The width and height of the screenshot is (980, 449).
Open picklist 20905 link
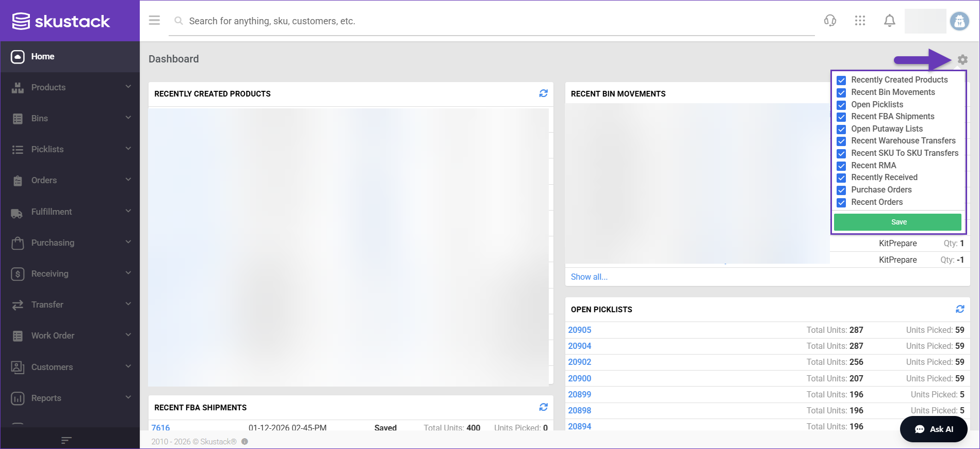coord(580,330)
